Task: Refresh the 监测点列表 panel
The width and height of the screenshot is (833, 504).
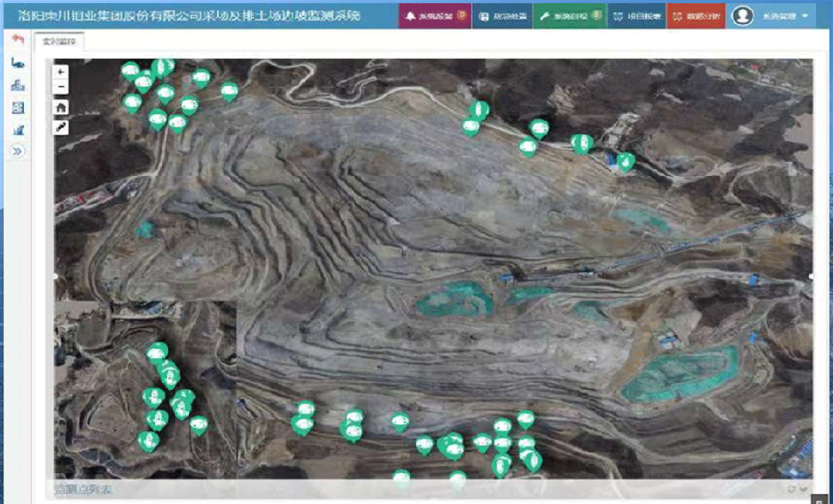Action: (792, 489)
